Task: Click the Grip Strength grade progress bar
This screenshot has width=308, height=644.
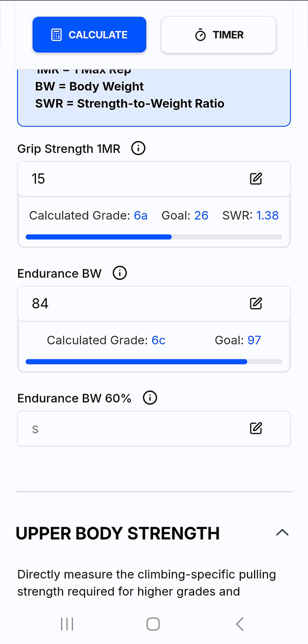Action: click(153, 237)
